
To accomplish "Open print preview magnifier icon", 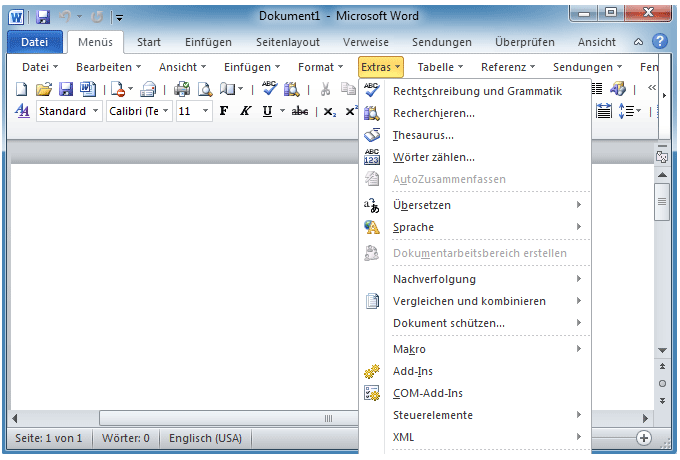I will (x=205, y=89).
